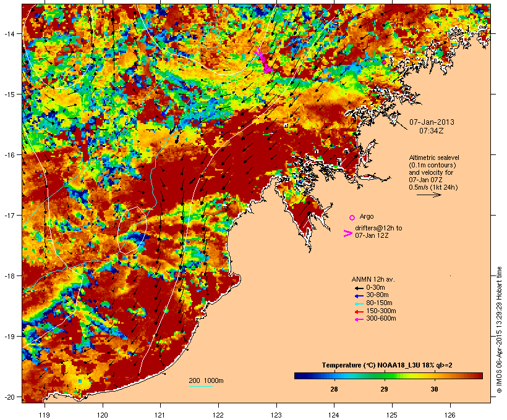The width and height of the screenshot is (507, 420).
Task: Click the '-15' latitude axis label
Action: click(x=9, y=94)
